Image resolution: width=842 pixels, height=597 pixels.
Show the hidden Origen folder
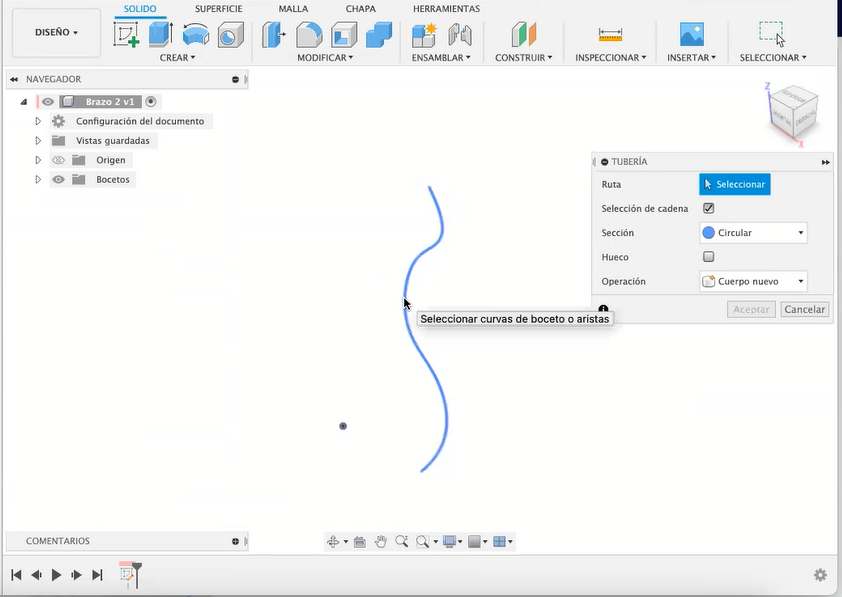58,160
